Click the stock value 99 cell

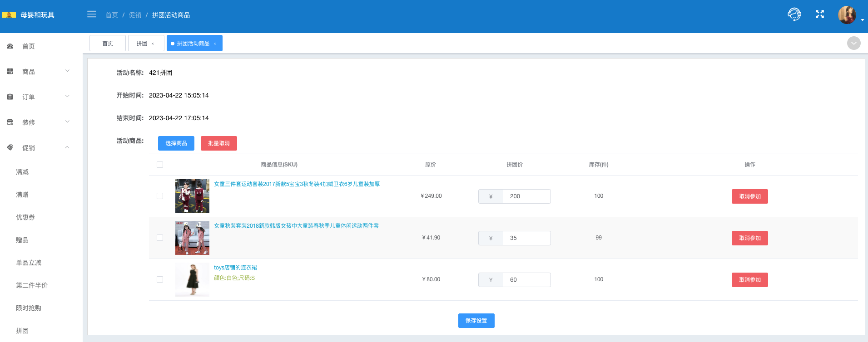599,238
